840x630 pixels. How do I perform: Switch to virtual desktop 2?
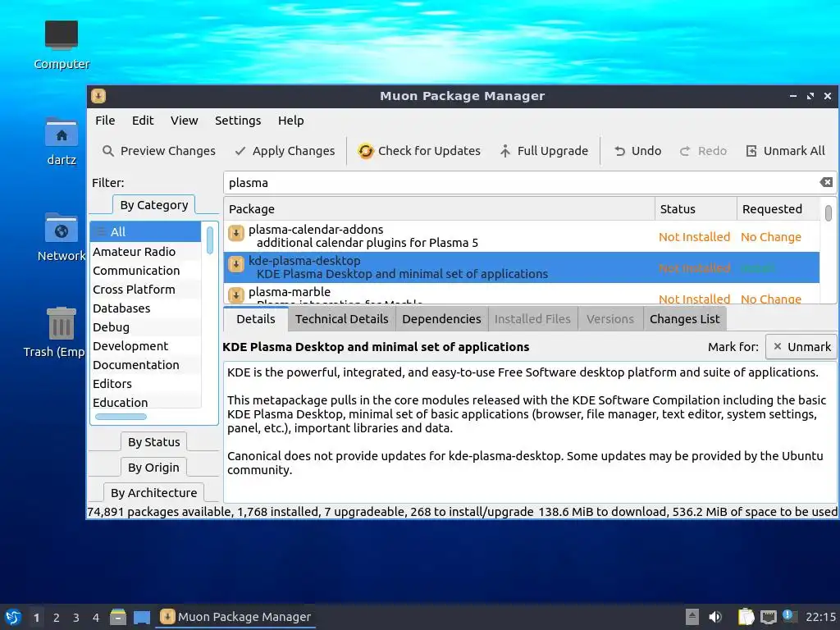point(57,618)
